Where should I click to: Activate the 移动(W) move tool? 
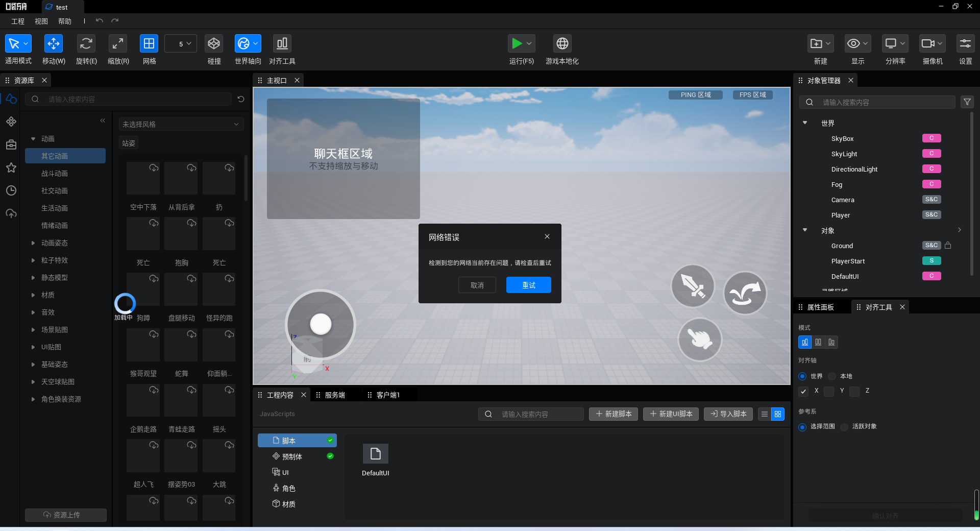click(x=54, y=44)
